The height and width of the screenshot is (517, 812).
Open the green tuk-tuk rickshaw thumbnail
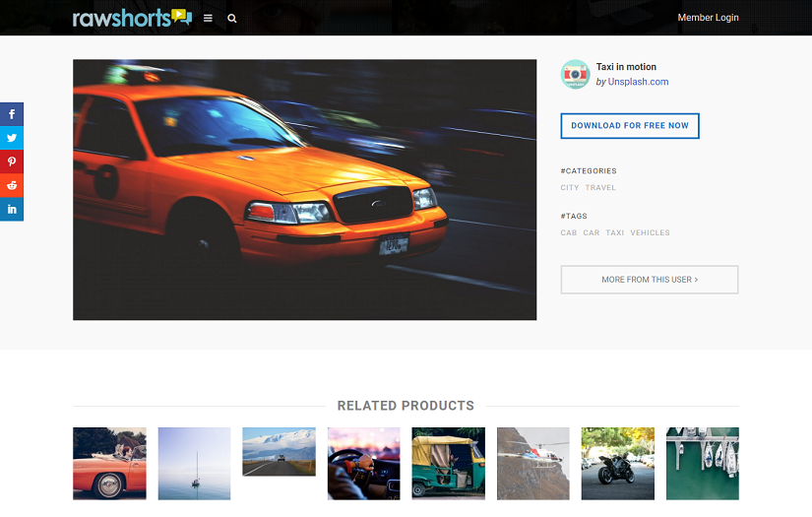pyautogui.click(x=449, y=464)
